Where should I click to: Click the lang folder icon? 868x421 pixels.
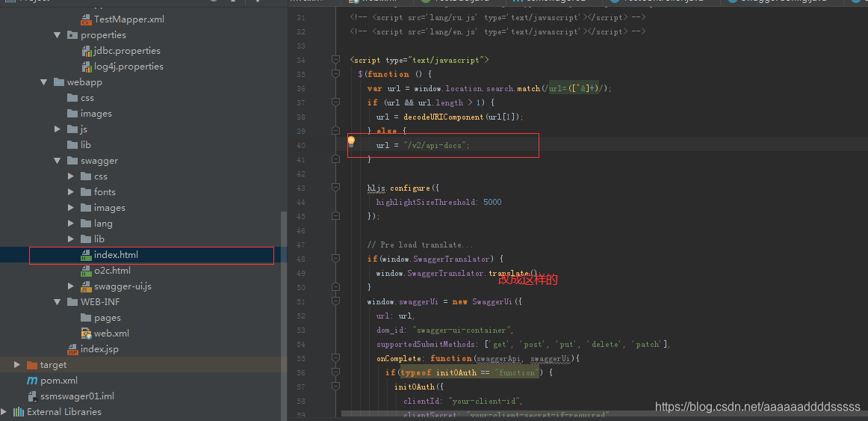click(x=86, y=224)
